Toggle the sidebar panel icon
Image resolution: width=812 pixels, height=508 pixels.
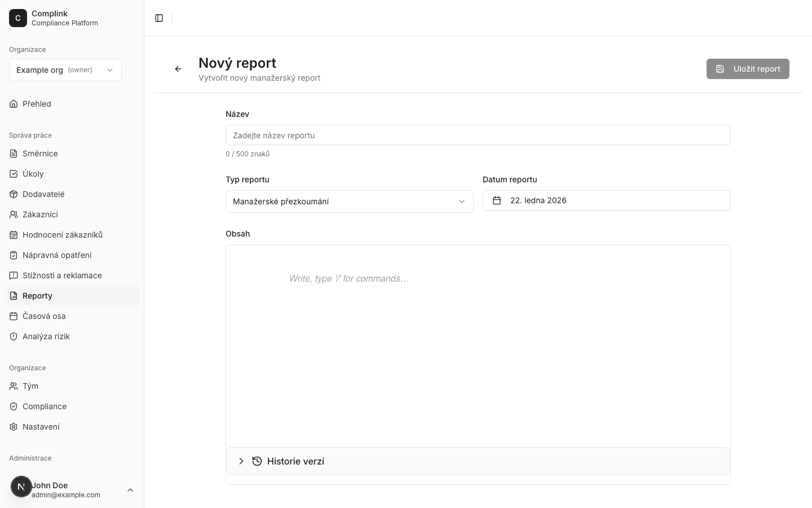point(159,18)
